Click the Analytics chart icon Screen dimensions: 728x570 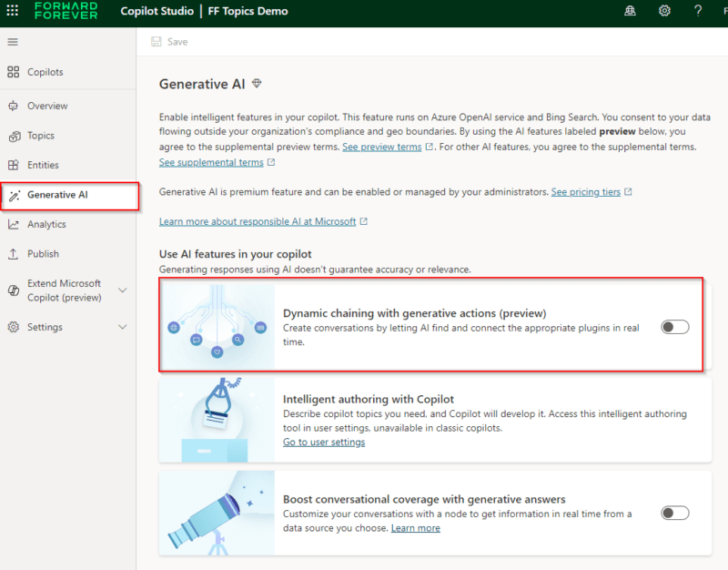14,224
